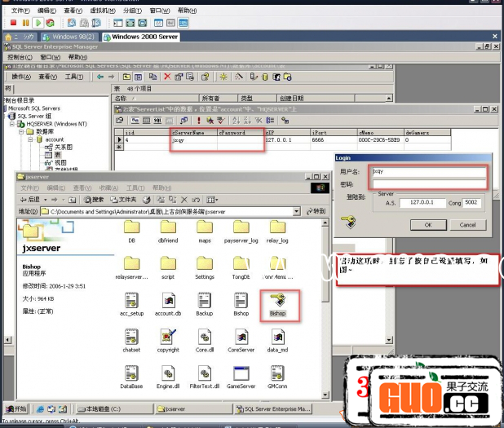Screen dimensions: 504x428
Task: Click the verify SQL checkmark icon
Action: [x=221, y=121]
